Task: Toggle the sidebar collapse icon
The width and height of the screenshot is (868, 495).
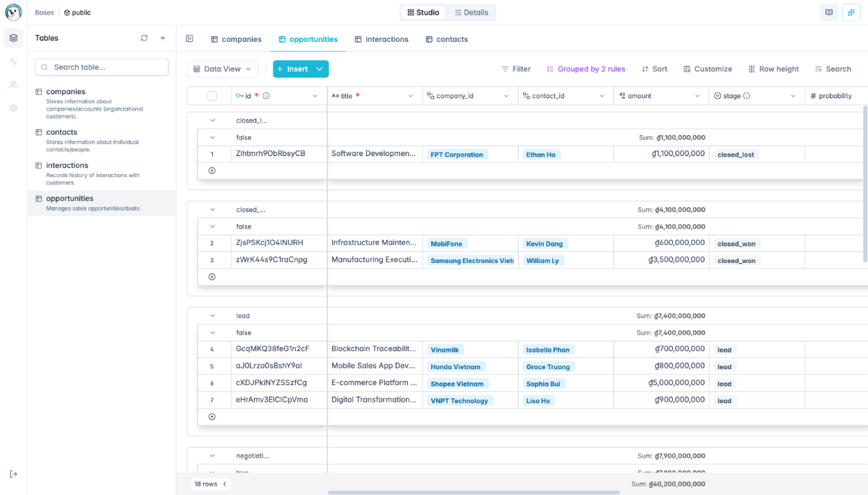Action: coord(190,39)
